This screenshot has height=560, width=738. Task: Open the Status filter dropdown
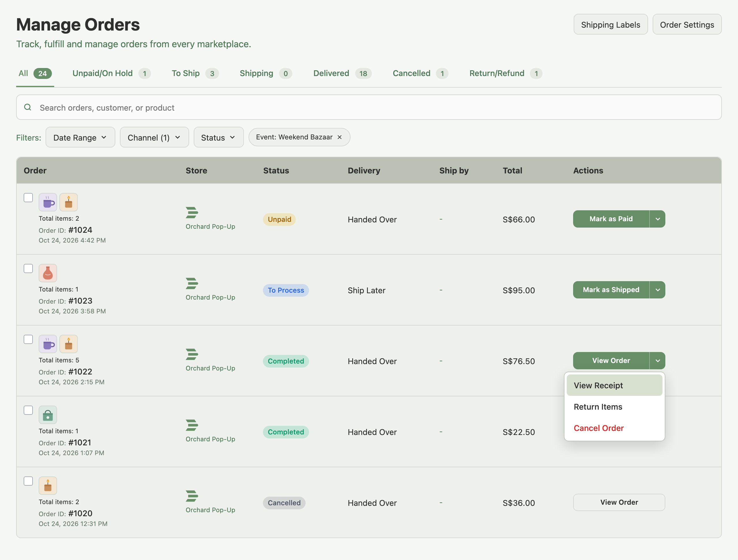coord(219,137)
